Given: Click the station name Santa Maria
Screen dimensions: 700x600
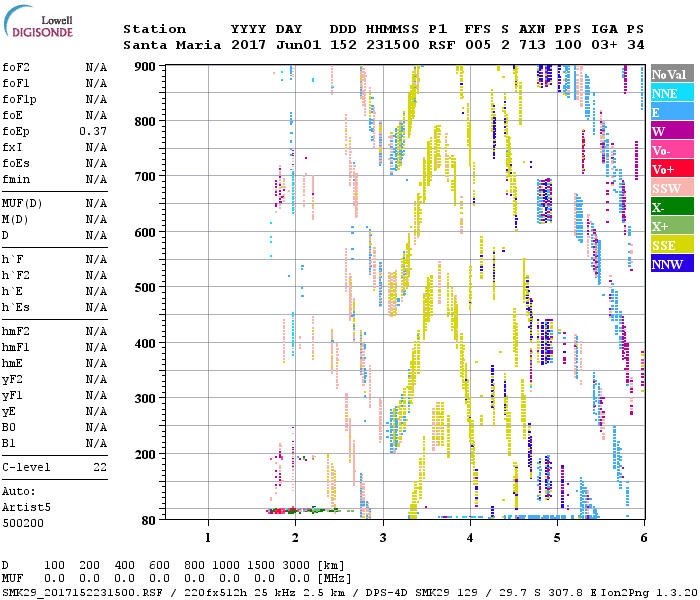Looking at the screenshot, I should (172, 45).
